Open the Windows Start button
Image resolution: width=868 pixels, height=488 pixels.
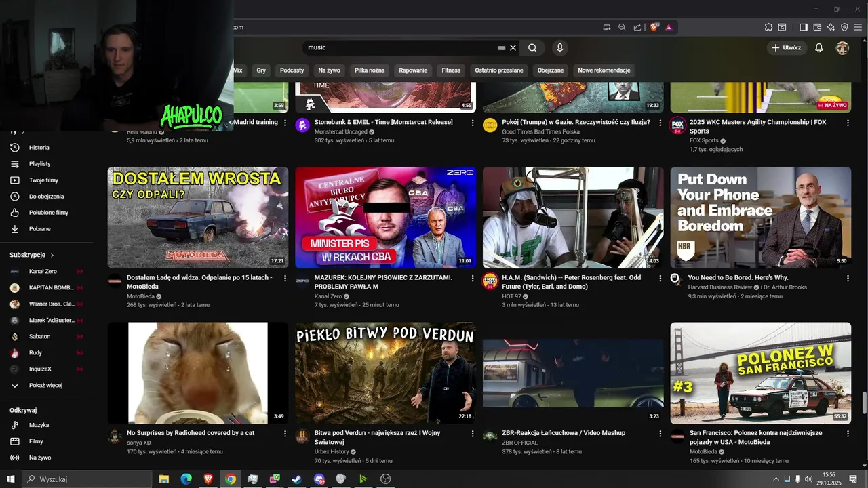pos(10,479)
